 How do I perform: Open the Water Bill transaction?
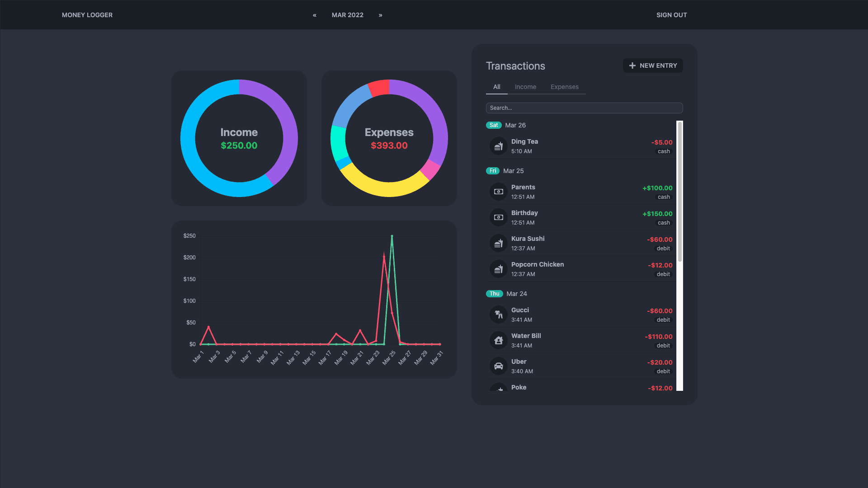coord(581,340)
